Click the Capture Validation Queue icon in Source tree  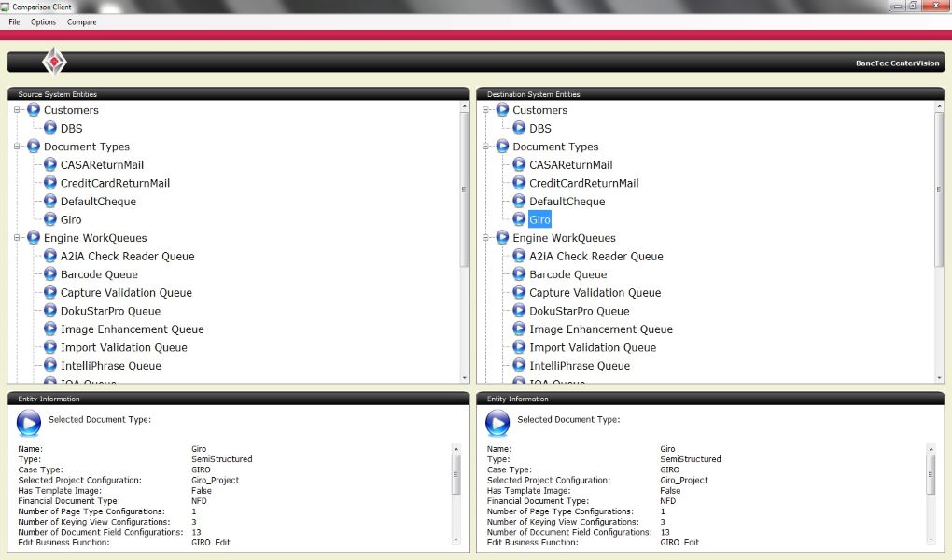tap(50, 292)
